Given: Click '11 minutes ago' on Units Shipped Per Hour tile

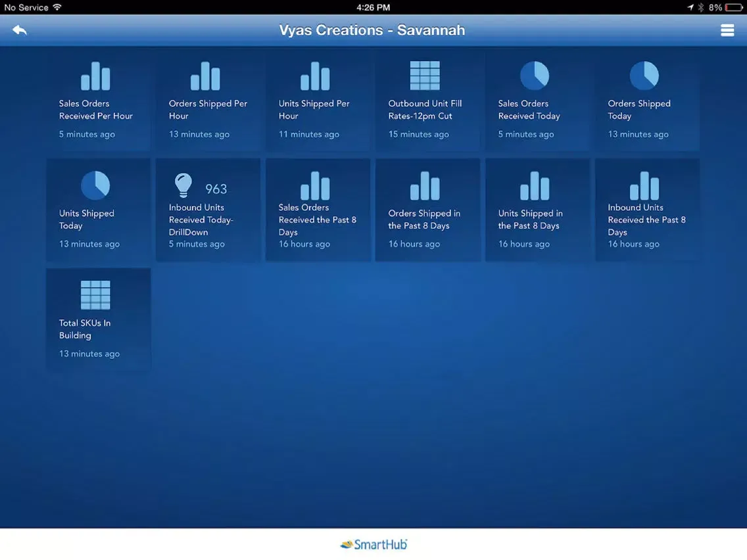Looking at the screenshot, I should tap(308, 134).
